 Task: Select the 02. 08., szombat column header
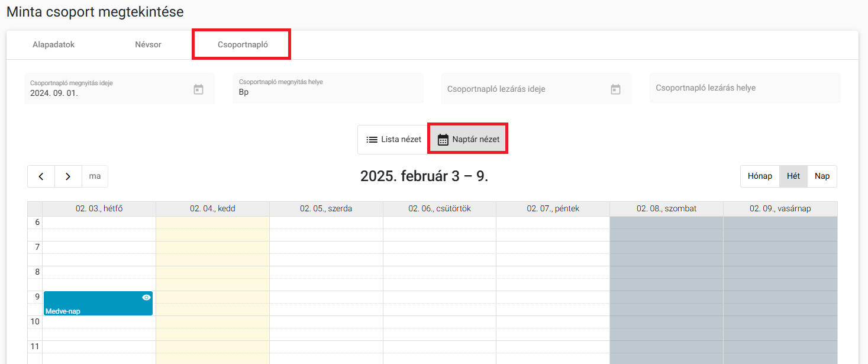pos(666,209)
